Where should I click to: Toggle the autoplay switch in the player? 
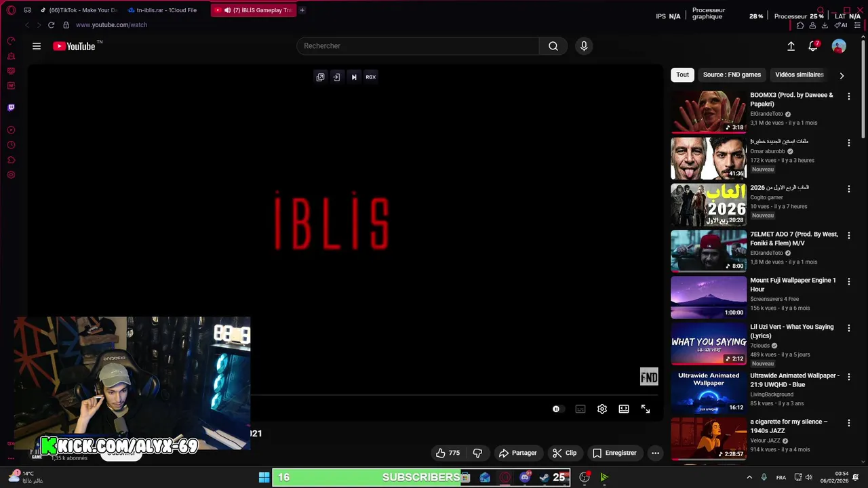coord(557,409)
